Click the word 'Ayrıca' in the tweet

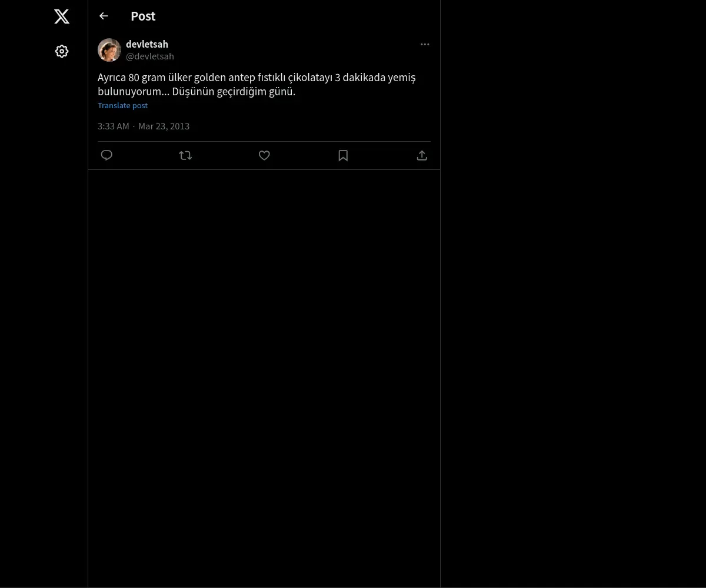[112, 78]
